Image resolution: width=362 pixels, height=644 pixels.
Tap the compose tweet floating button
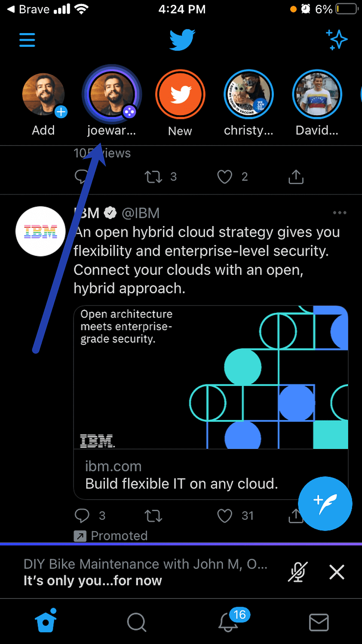[x=325, y=504]
